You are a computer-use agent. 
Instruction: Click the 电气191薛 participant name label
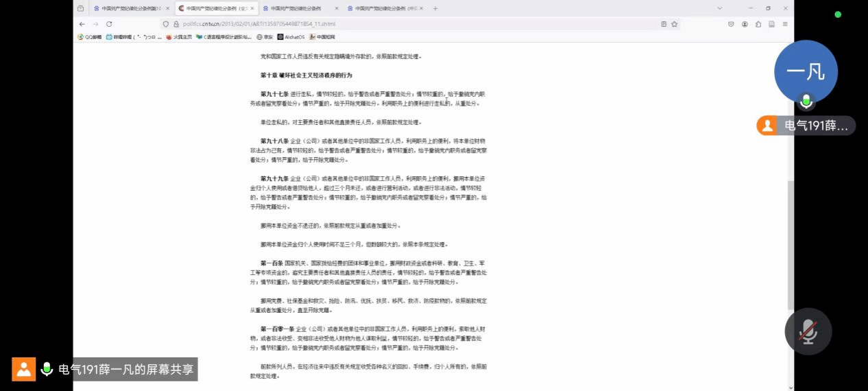[x=816, y=126]
